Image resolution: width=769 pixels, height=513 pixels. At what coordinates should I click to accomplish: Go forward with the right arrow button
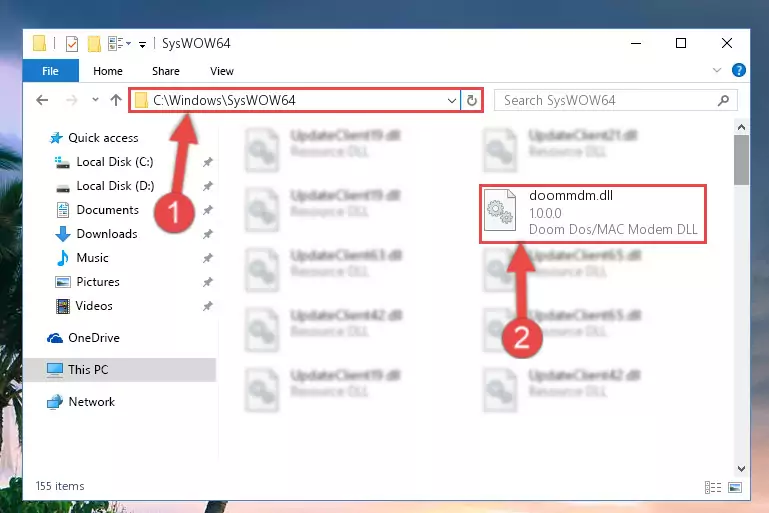[72, 100]
